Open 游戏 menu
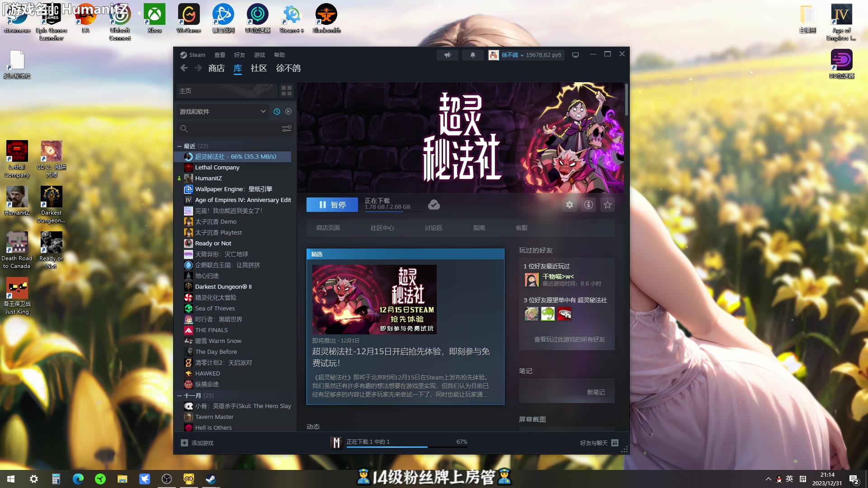 [259, 55]
